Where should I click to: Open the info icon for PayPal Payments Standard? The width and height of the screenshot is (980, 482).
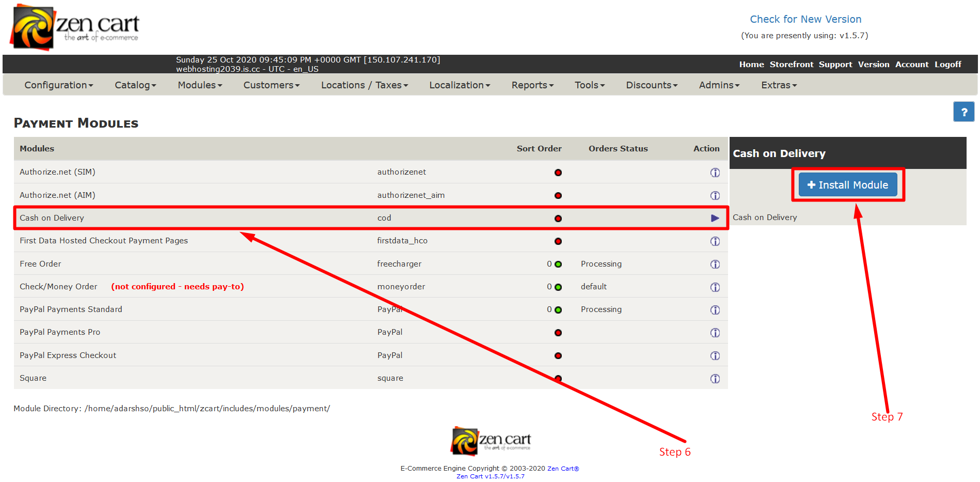715,310
